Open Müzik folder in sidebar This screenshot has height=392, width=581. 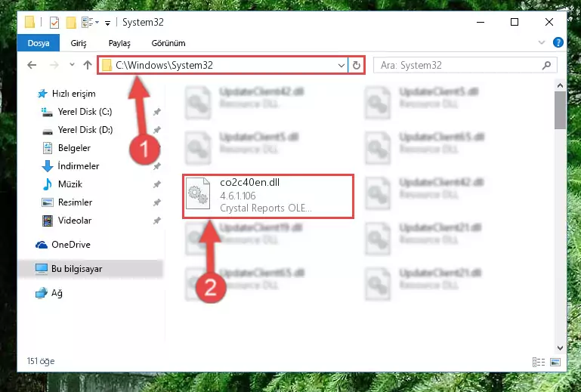70,184
